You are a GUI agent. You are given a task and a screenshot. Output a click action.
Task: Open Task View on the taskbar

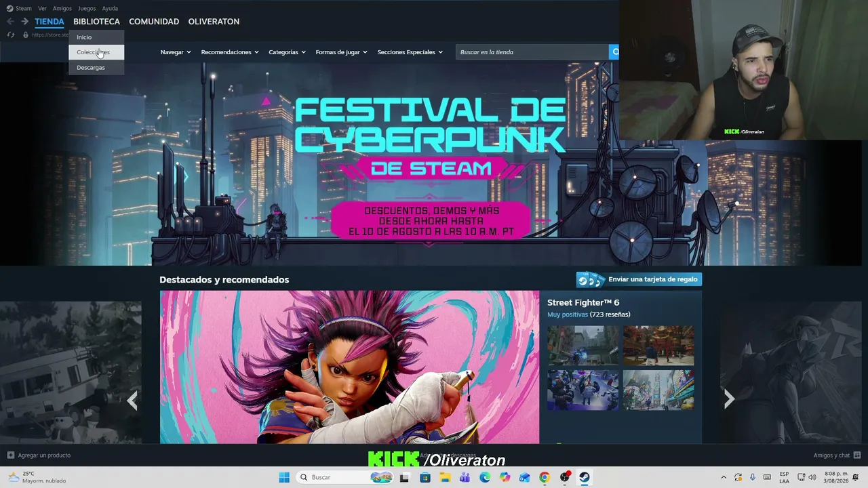click(404, 477)
